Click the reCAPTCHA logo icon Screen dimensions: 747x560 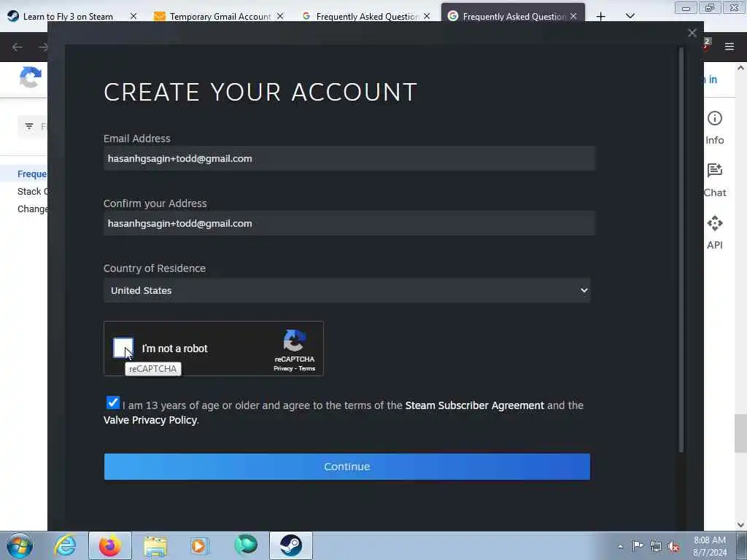295,341
